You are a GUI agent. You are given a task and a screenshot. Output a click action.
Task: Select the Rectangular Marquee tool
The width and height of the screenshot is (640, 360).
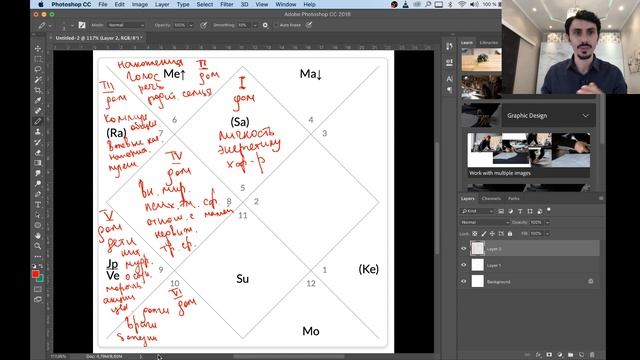pyautogui.click(x=38, y=59)
